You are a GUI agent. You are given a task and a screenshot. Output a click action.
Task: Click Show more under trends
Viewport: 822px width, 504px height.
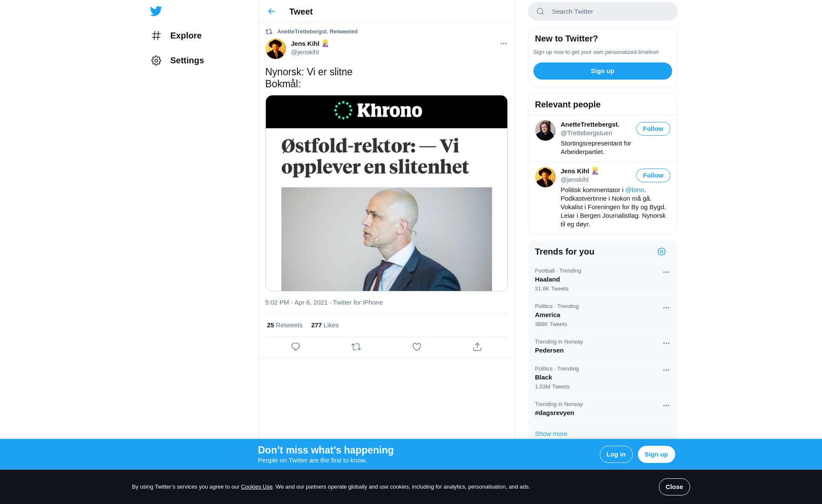pyautogui.click(x=551, y=434)
